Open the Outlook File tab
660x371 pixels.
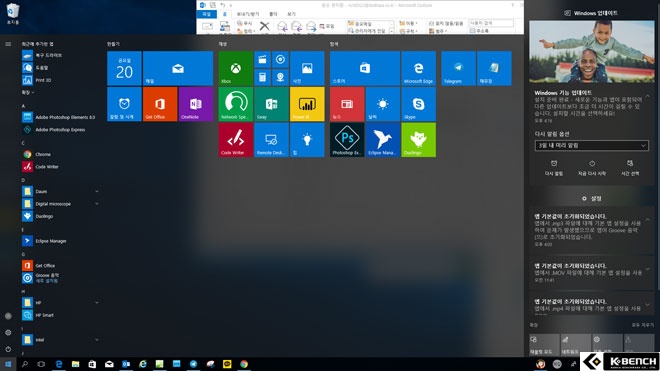[x=206, y=14]
